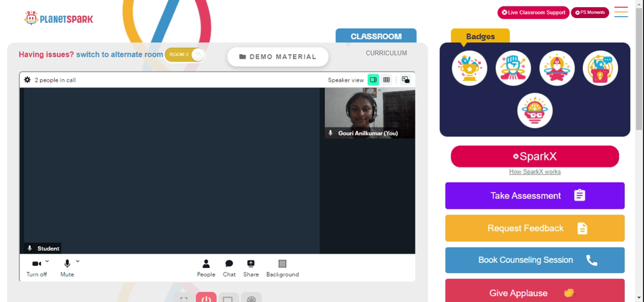Select the speech bubble lightbulb badge
The image size is (644, 302).
tap(600, 68)
